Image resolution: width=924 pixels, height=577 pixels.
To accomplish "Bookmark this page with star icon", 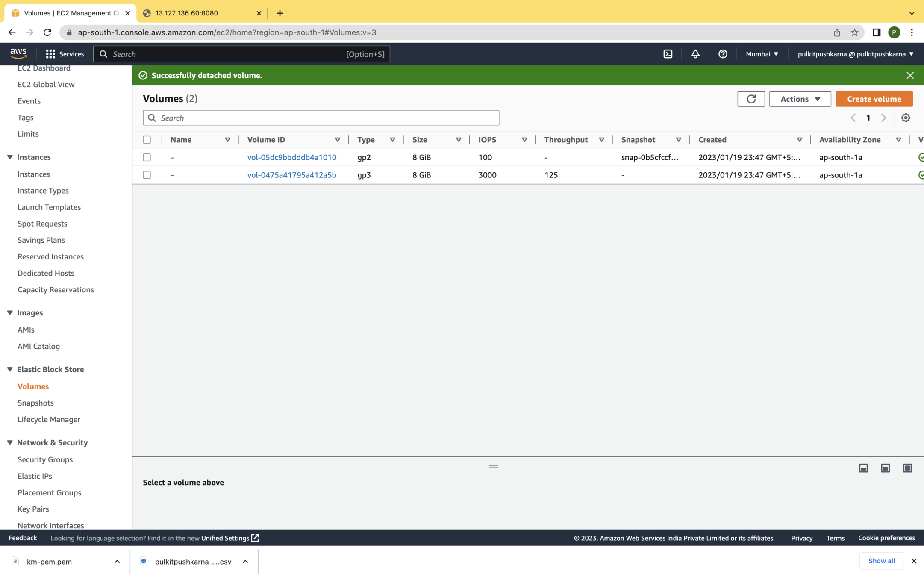I will coord(854,32).
